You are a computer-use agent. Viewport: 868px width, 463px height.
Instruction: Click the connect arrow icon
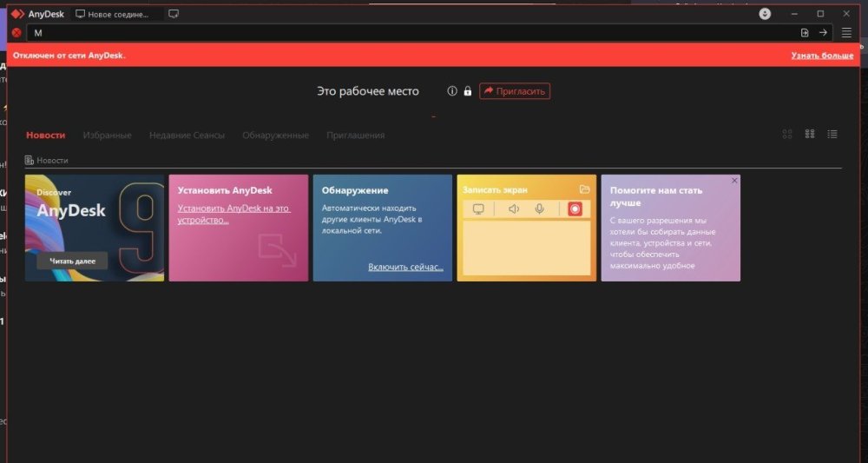(823, 33)
